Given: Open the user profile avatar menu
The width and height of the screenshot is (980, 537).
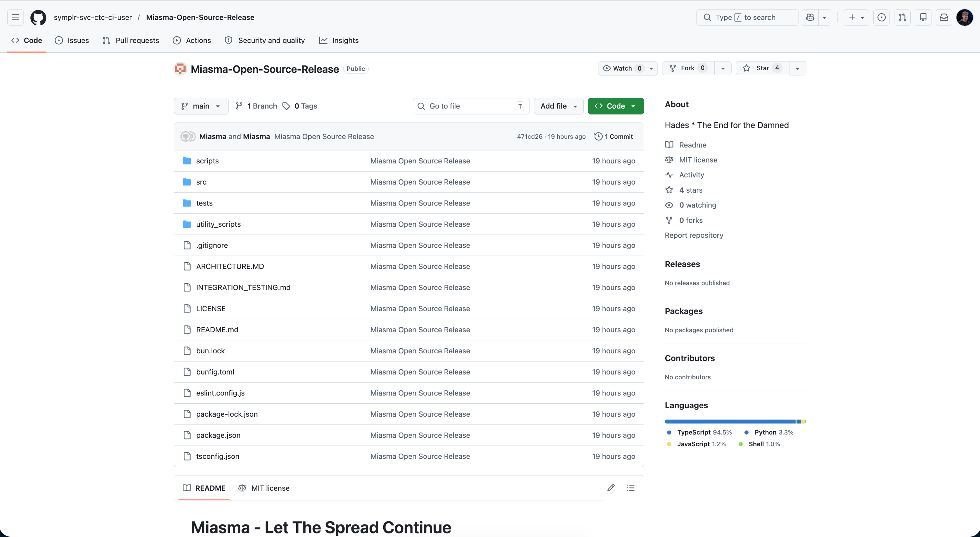Looking at the screenshot, I should tap(964, 18).
